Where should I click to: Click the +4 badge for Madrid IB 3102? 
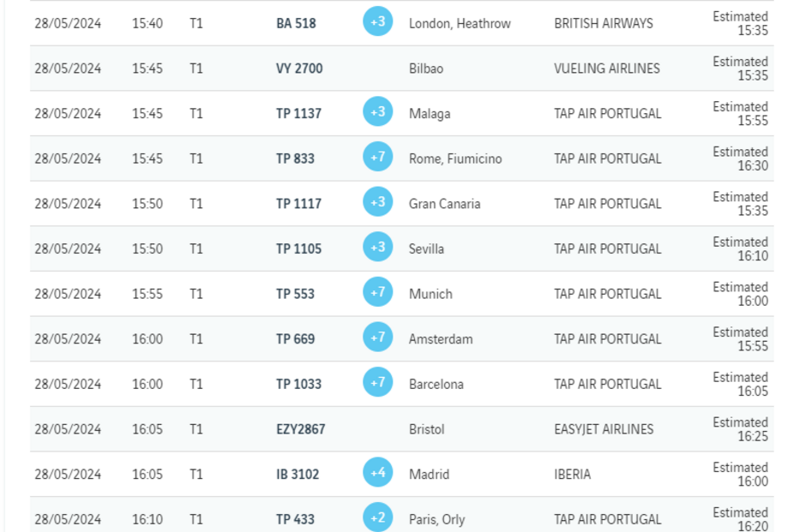point(378,473)
